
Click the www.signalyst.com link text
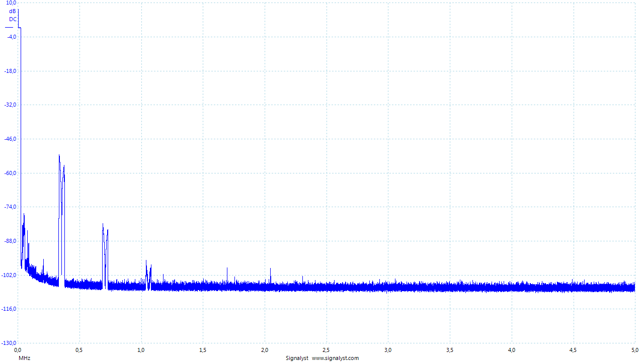(335, 358)
